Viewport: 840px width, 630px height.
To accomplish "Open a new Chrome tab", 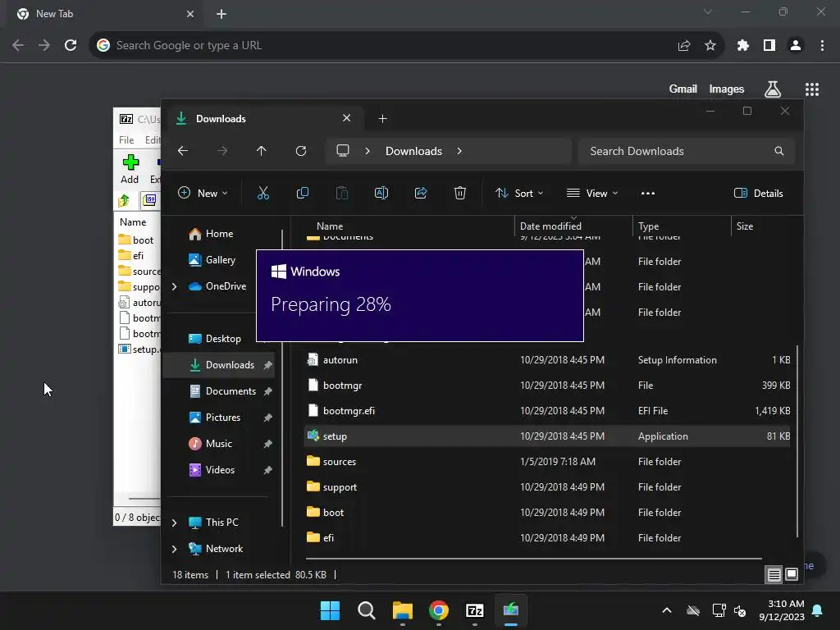I will pyautogui.click(x=221, y=14).
